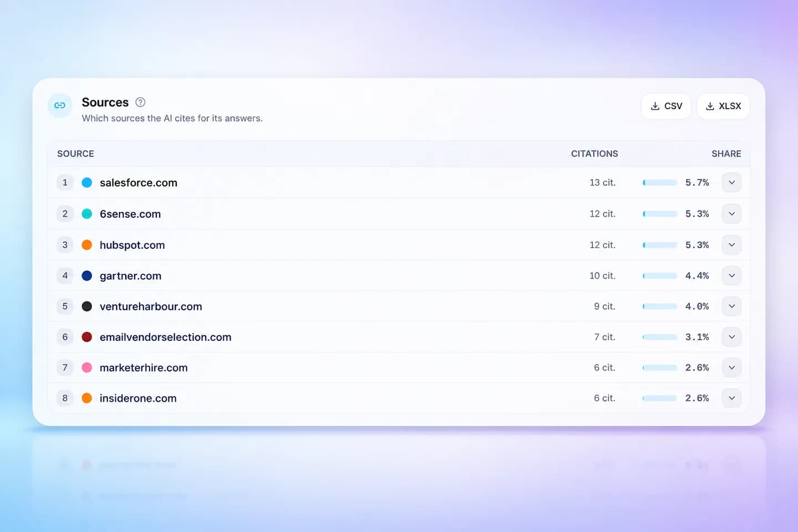Select the gartner.com source name
This screenshot has height=532, width=798.
(131, 276)
